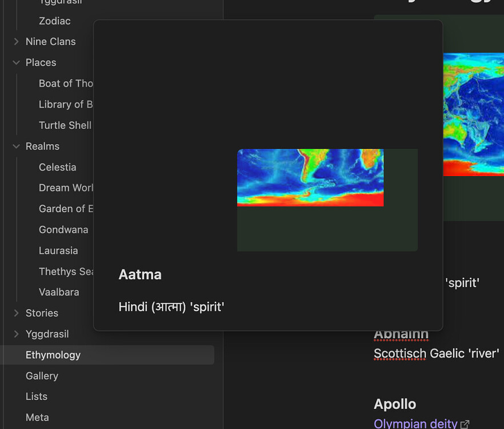Open the Boat of Tho… note
Viewport: 504px width, 429px height.
click(x=66, y=84)
